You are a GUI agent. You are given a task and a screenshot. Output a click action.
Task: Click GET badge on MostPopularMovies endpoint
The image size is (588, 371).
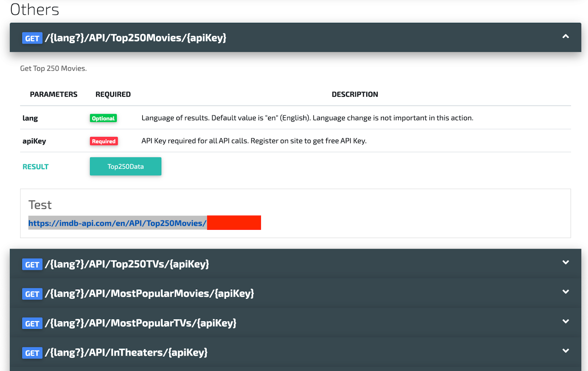(x=32, y=294)
